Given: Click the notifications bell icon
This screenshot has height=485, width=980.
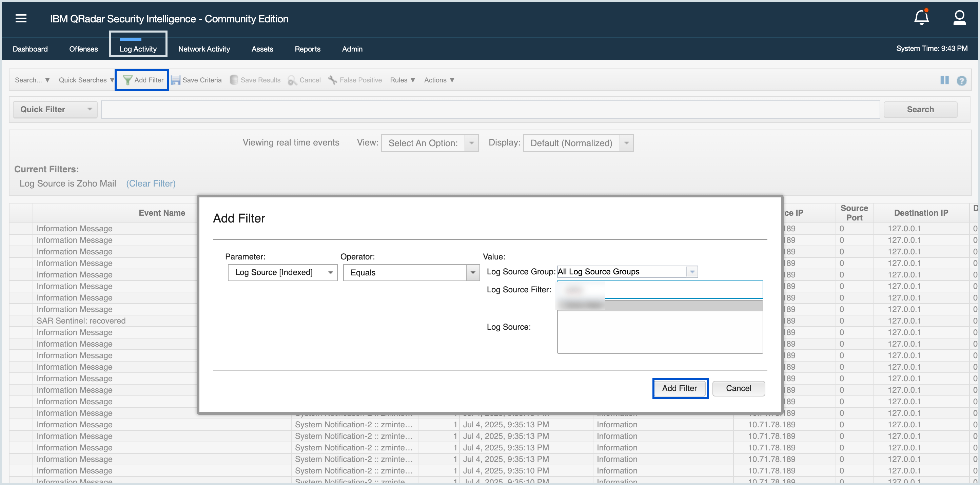Looking at the screenshot, I should (921, 18).
